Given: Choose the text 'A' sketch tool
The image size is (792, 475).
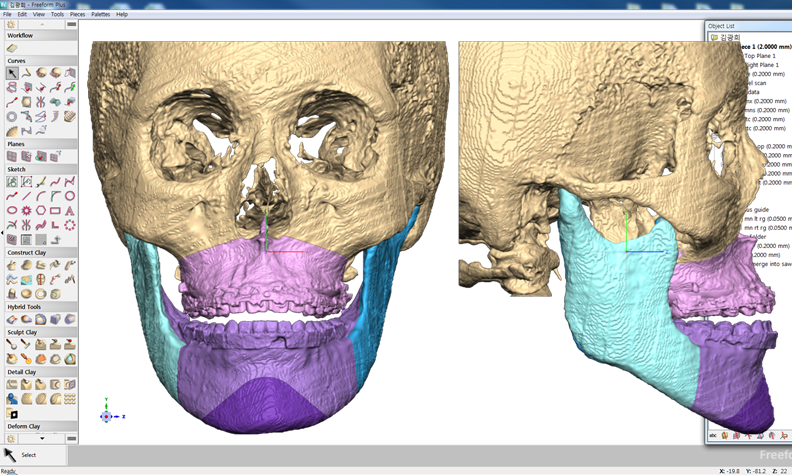Looking at the screenshot, I should tap(70, 211).
